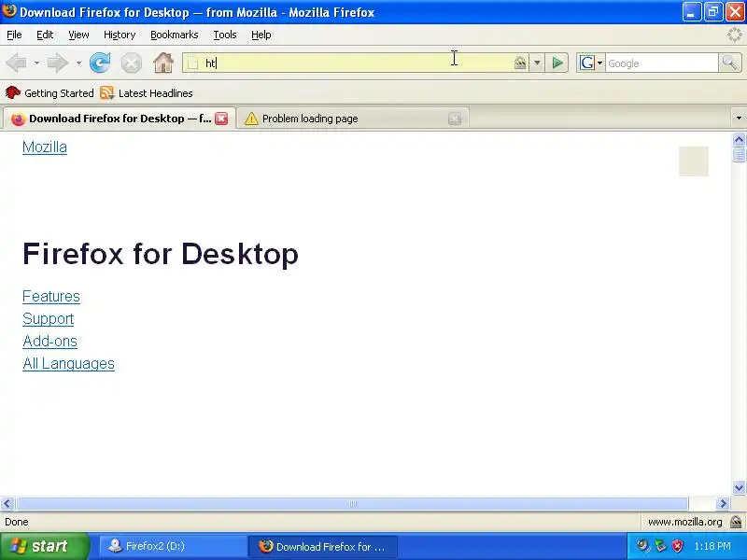Click the Stop loading button
The height and width of the screenshot is (560, 747).
click(x=131, y=63)
